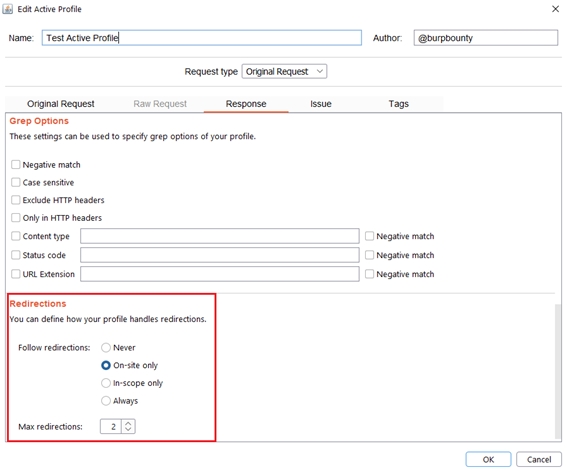Go to the Tags tab
Image resolution: width=567 pixels, height=470 pixels.
pos(398,104)
